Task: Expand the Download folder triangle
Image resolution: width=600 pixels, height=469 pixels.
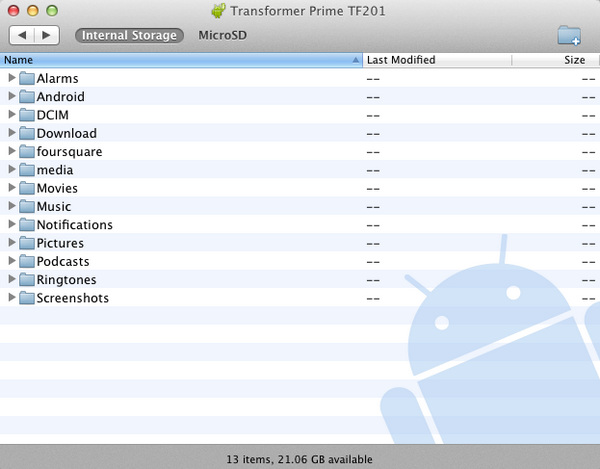Action: click(x=12, y=133)
